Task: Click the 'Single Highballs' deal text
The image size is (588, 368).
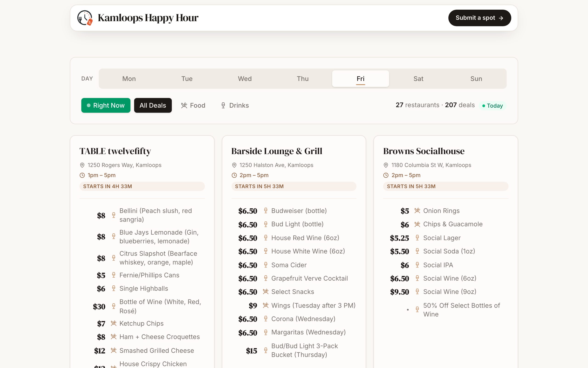Action: [144, 288]
